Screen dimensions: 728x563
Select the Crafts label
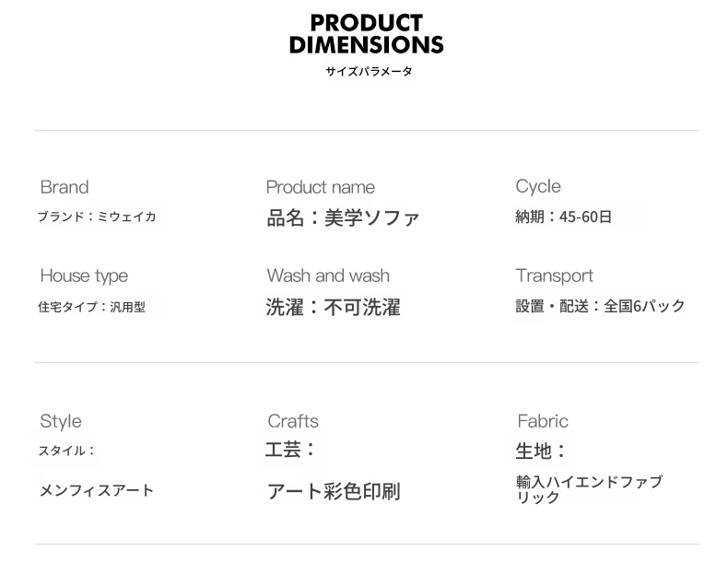pyautogui.click(x=293, y=421)
